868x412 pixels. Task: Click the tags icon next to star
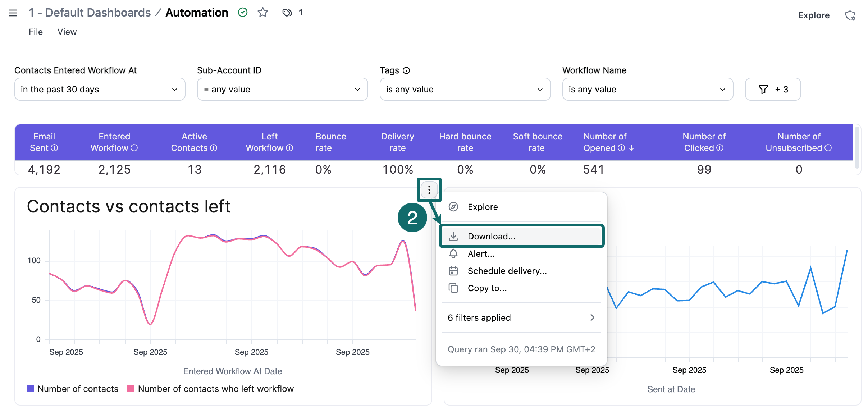pos(287,13)
